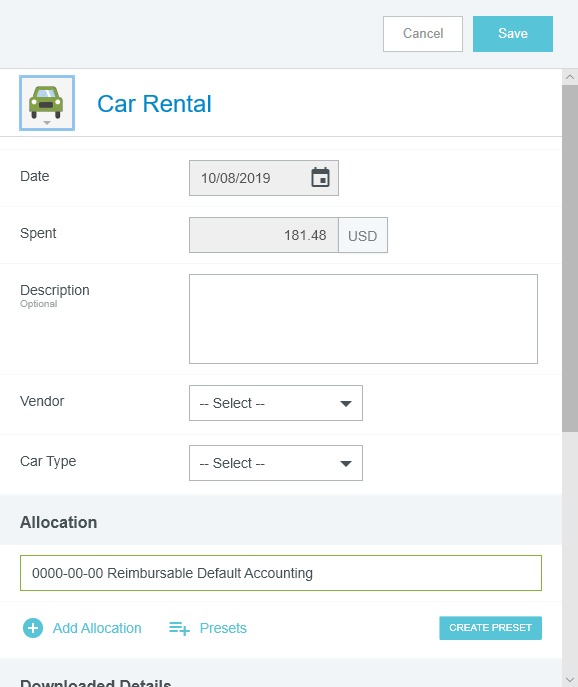Image resolution: width=578 pixels, height=687 pixels.
Task: Click the scroll up arrow
Action: pyautogui.click(x=570, y=77)
